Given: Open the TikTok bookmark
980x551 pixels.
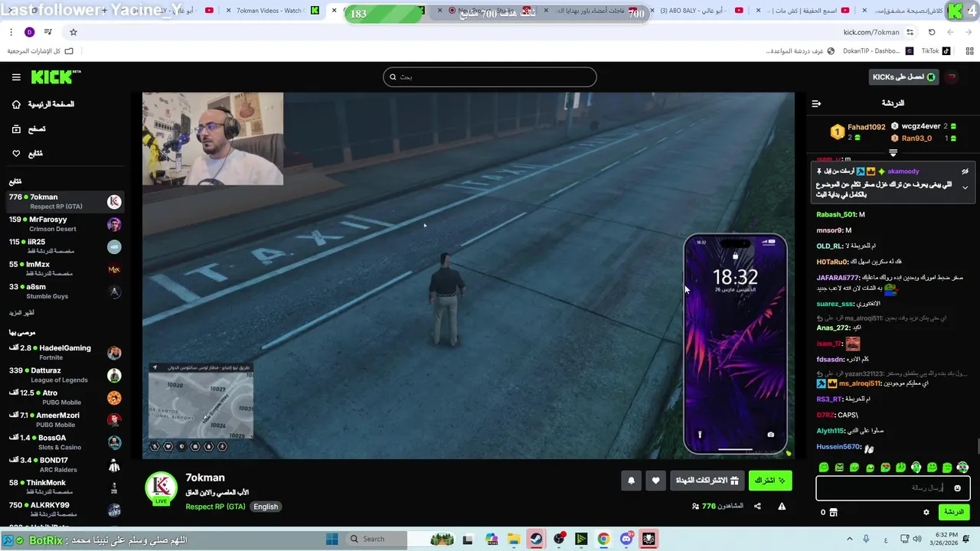Looking at the screenshot, I should (x=936, y=51).
